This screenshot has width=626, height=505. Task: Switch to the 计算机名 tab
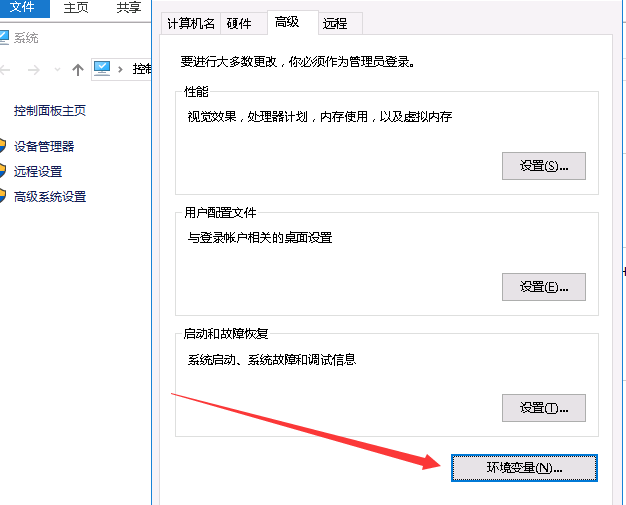(189, 23)
